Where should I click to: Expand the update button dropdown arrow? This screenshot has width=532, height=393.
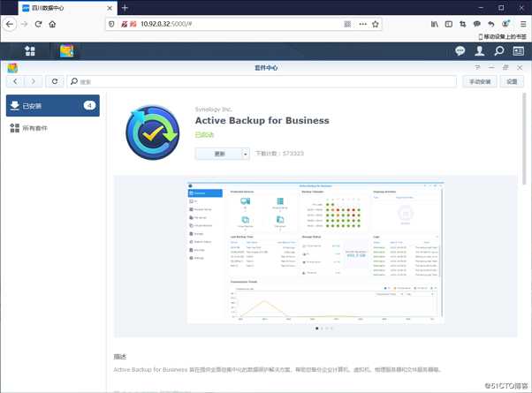coord(246,154)
